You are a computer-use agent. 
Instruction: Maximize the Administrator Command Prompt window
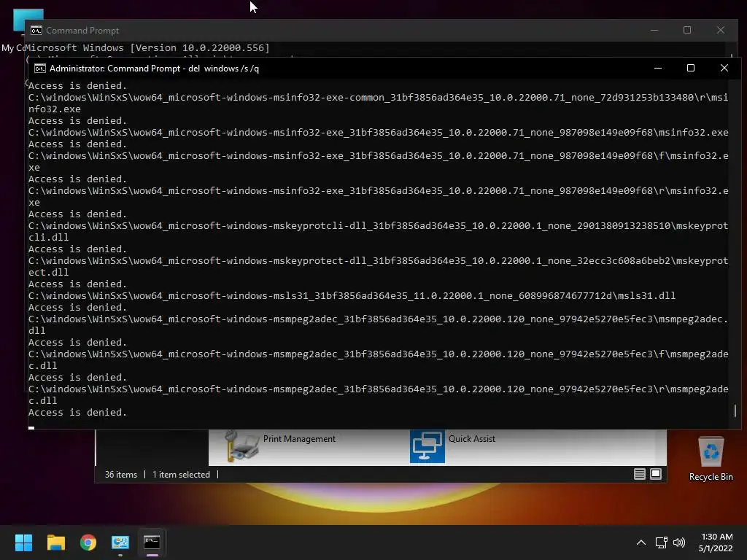coord(690,68)
